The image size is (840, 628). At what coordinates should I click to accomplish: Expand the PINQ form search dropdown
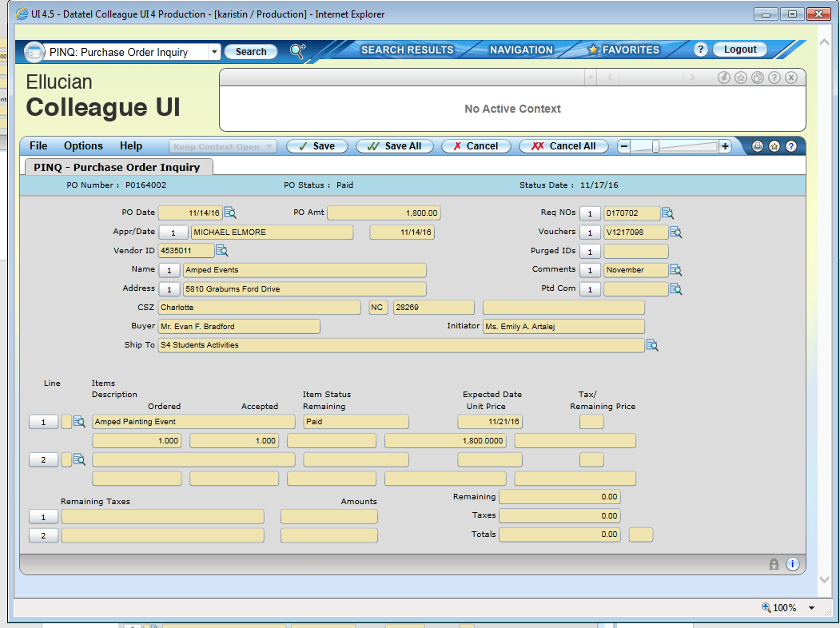213,52
